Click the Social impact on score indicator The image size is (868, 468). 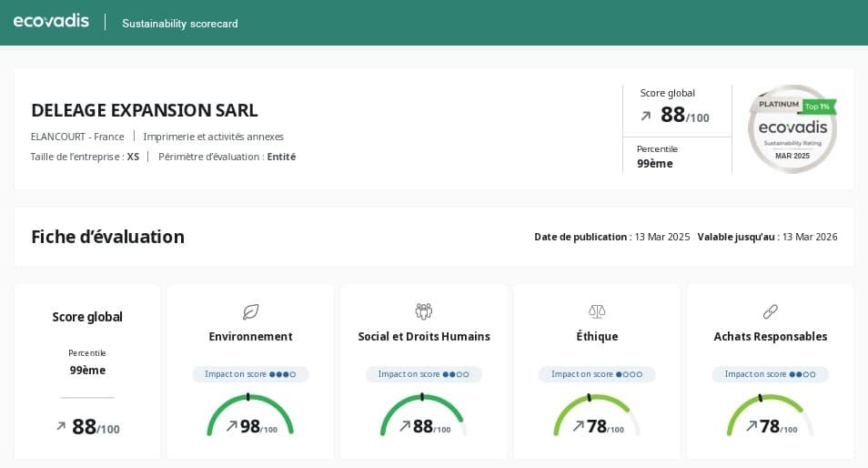pyautogui.click(x=423, y=374)
